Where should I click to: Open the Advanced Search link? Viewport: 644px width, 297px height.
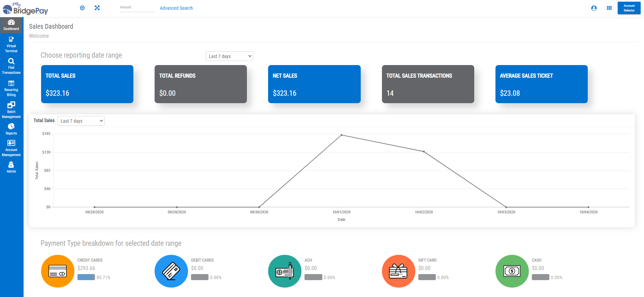pyautogui.click(x=176, y=8)
